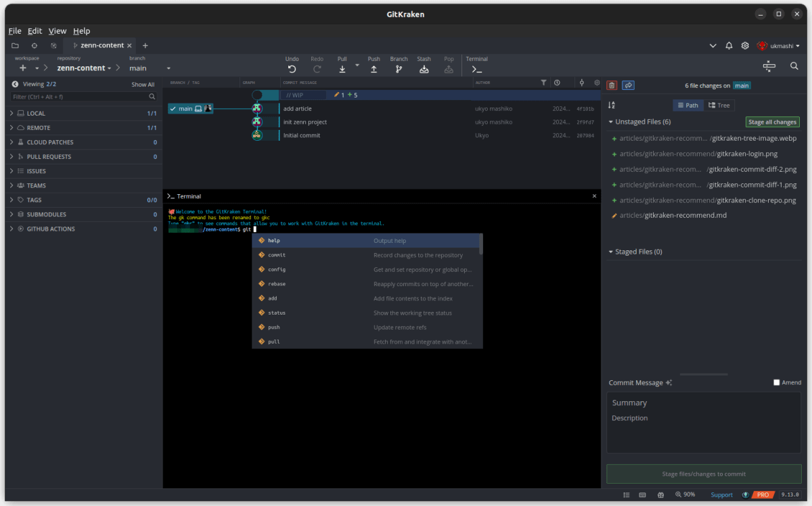Click the commit SHA column header icon
The image size is (812, 506).
click(582, 83)
